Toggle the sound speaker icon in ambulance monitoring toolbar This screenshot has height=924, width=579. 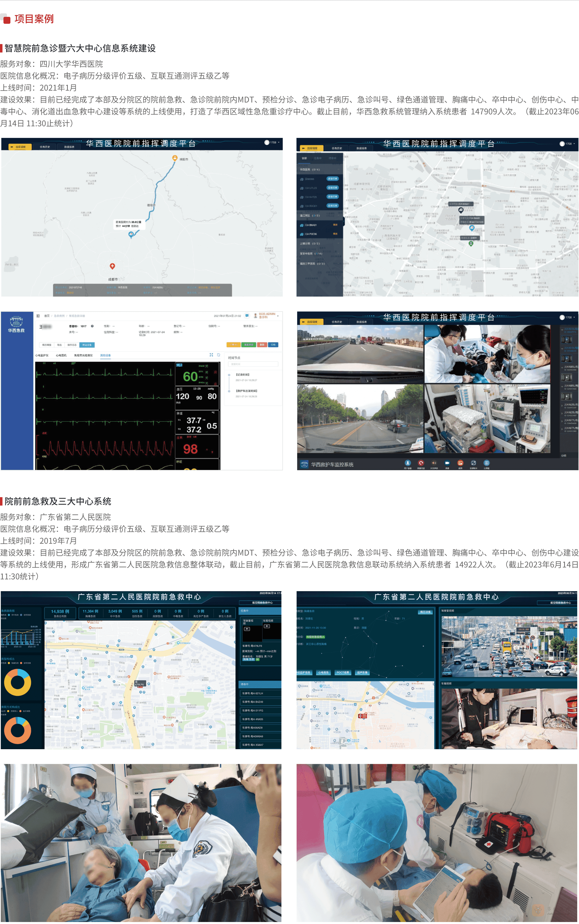tap(434, 463)
